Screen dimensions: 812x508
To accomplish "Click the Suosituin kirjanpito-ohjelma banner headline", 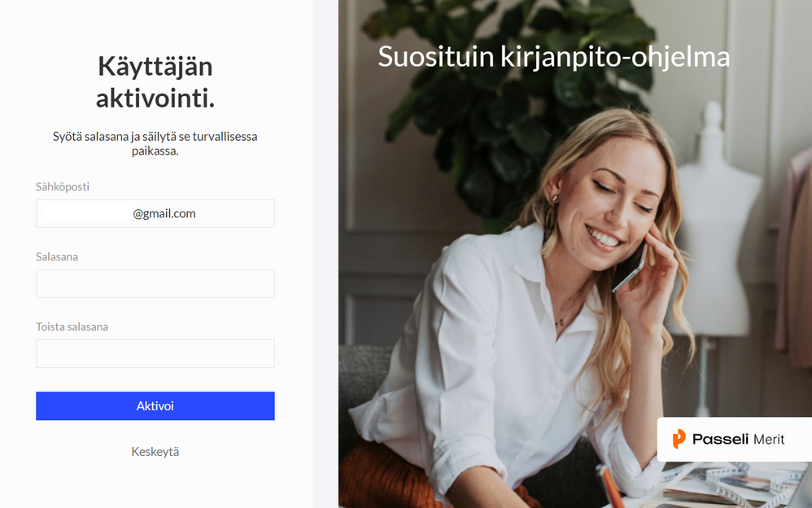I will tap(553, 56).
